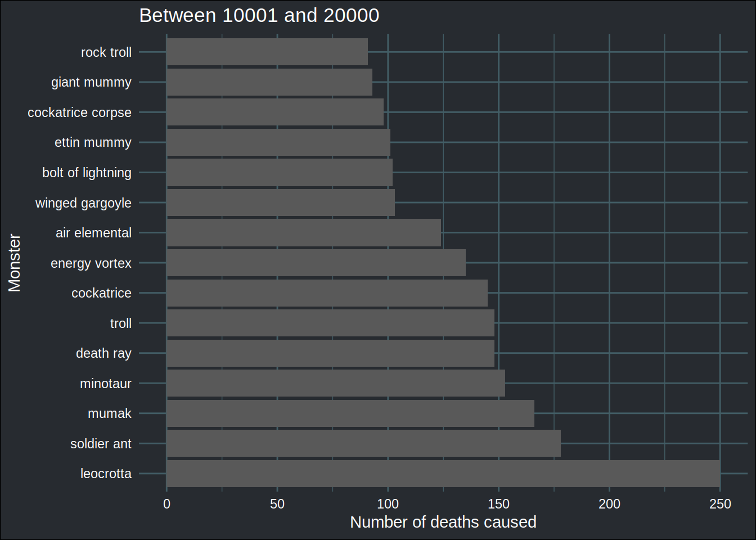Click the energy vortex bar
This screenshot has height=540, width=756.
click(316, 263)
